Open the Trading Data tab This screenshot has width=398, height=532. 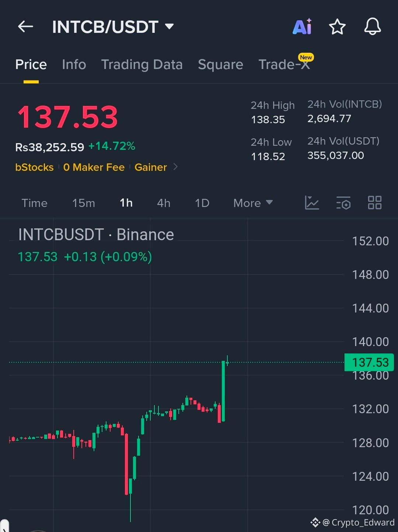coord(142,65)
